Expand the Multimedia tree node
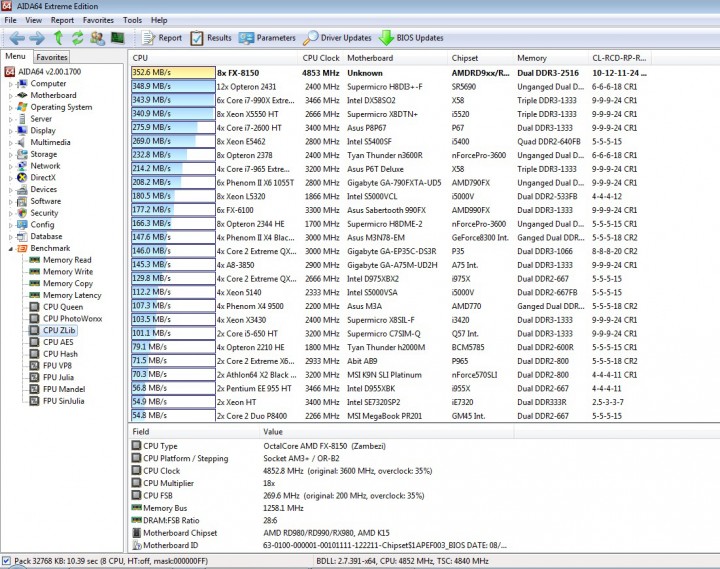 pyautogui.click(x=11, y=143)
